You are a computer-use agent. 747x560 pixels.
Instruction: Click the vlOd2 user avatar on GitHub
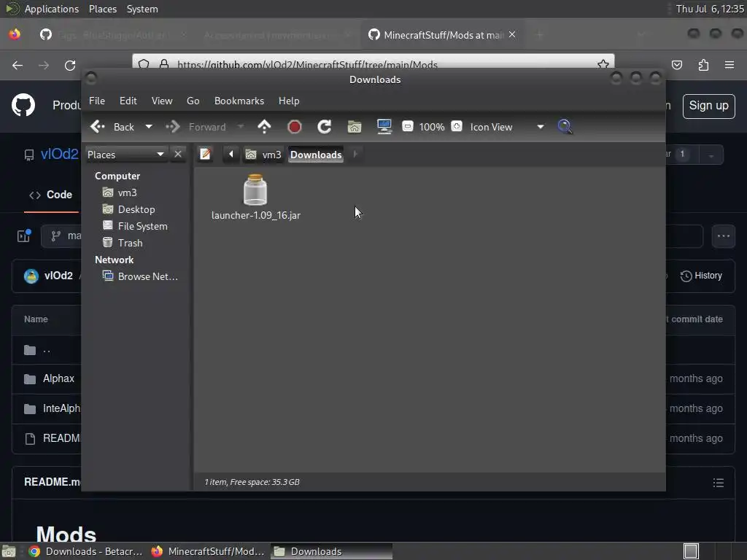pyautogui.click(x=31, y=276)
